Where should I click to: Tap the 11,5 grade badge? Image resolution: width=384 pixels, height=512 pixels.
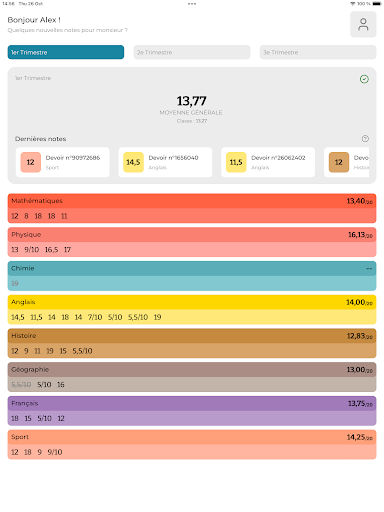click(x=236, y=162)
